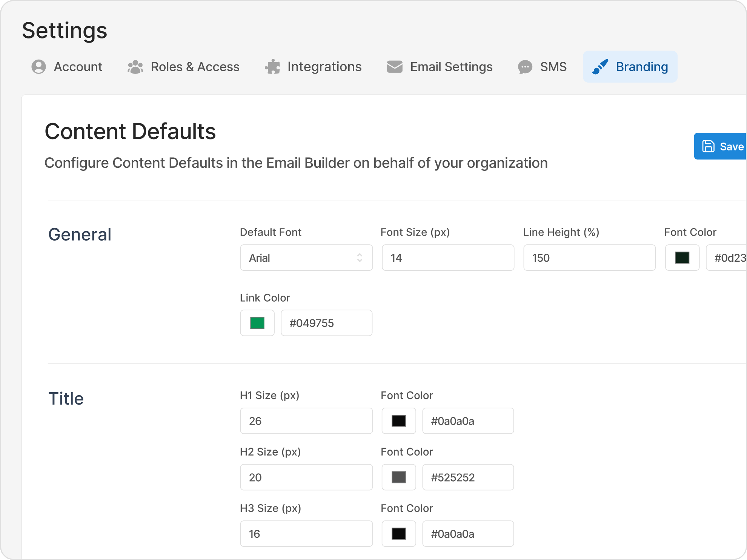Click the H2 Font Color gray swatch
This screenshot has height=560, width=747.
click(398, 477)
